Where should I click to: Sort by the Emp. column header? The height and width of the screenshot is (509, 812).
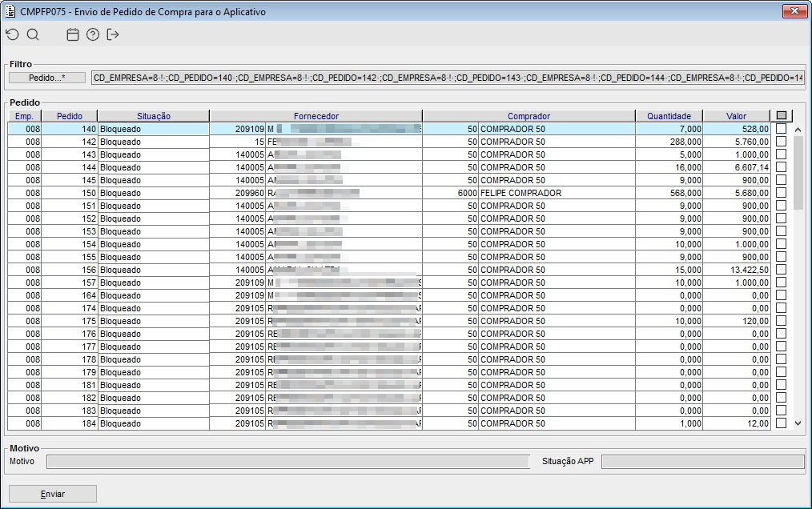pyautogui.click(x=24, y=116)
